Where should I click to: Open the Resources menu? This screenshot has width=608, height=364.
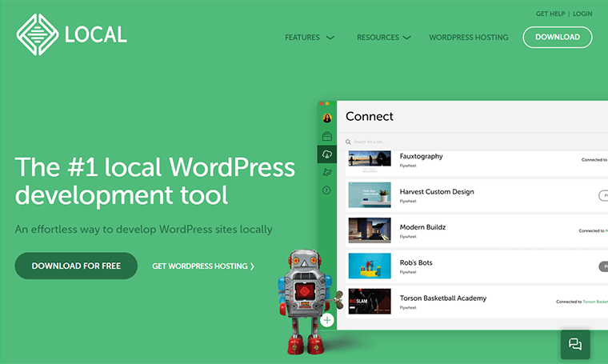[378, 38]
